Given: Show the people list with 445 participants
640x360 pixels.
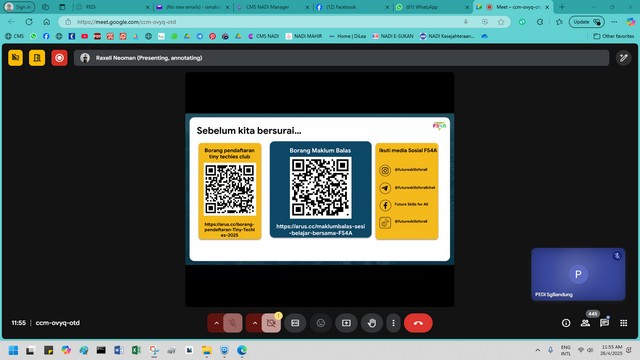Looking at the screenshot, I should coord(585,323).
